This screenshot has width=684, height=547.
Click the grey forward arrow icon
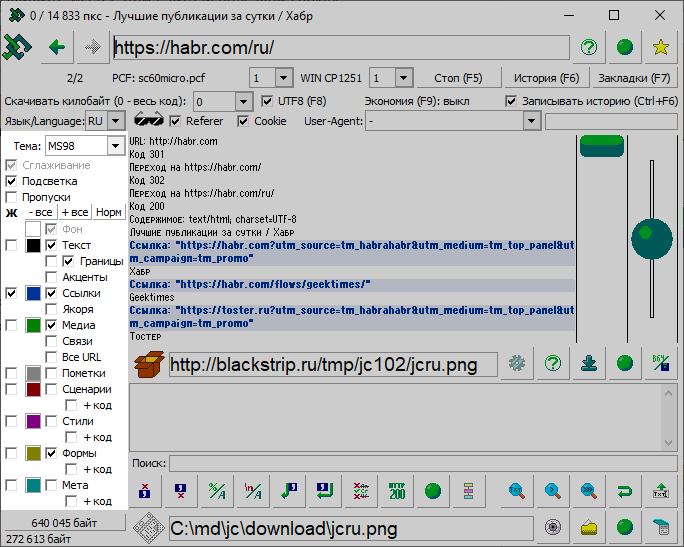point(92,47)
